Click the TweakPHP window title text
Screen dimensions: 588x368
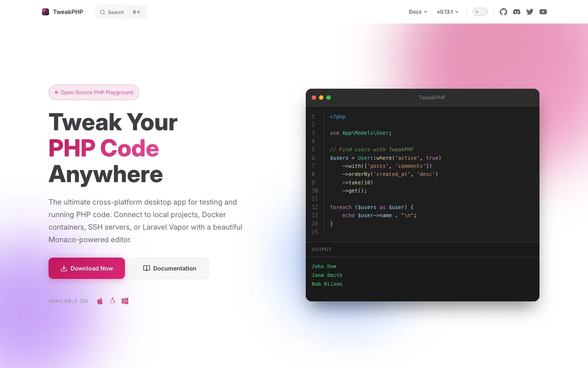[x=432, y=98]
